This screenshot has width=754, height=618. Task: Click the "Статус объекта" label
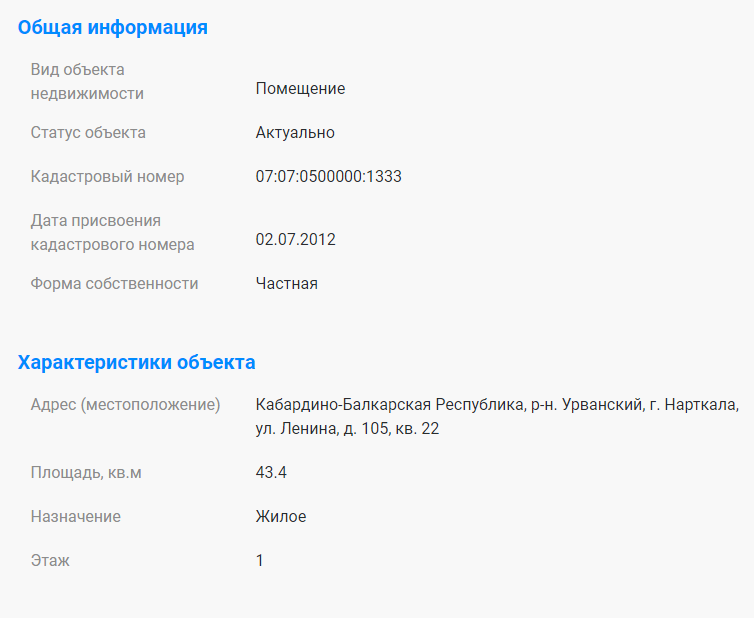88,132
